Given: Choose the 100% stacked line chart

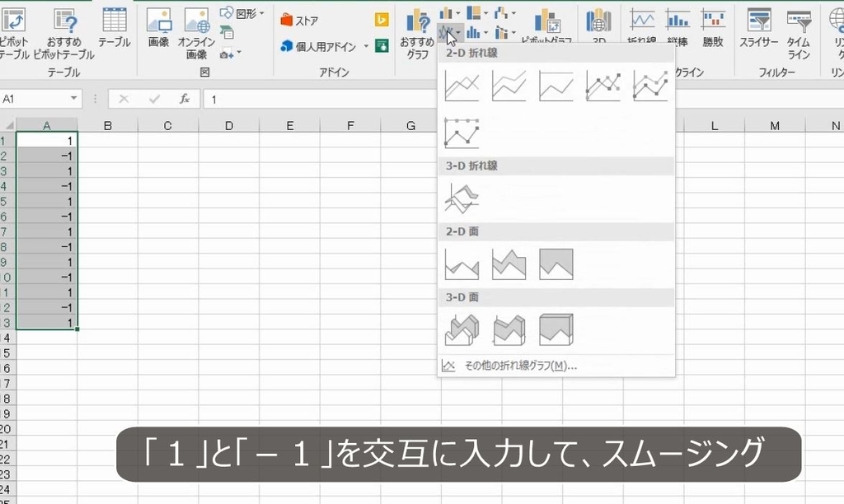Looking at the screenshot, I should [x=556, y=86].
